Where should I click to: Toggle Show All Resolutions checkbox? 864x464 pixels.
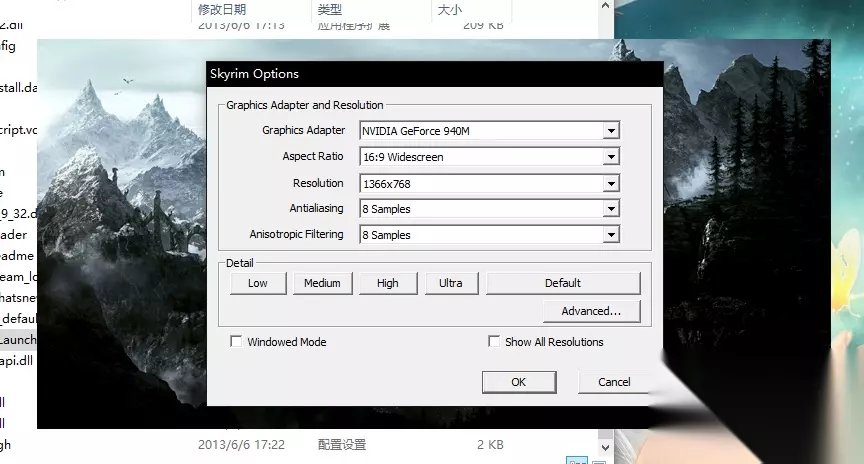[494, 342]
